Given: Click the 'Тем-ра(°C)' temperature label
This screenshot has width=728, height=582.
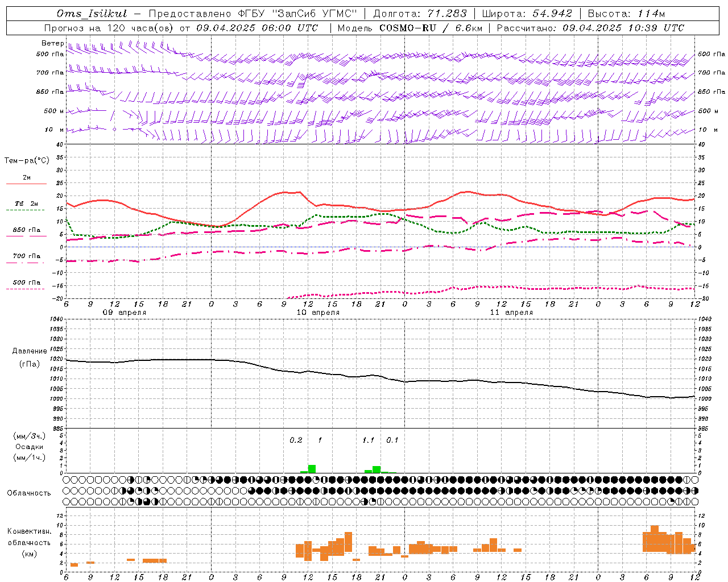Looking at the screenshot, I should [27, 161].
